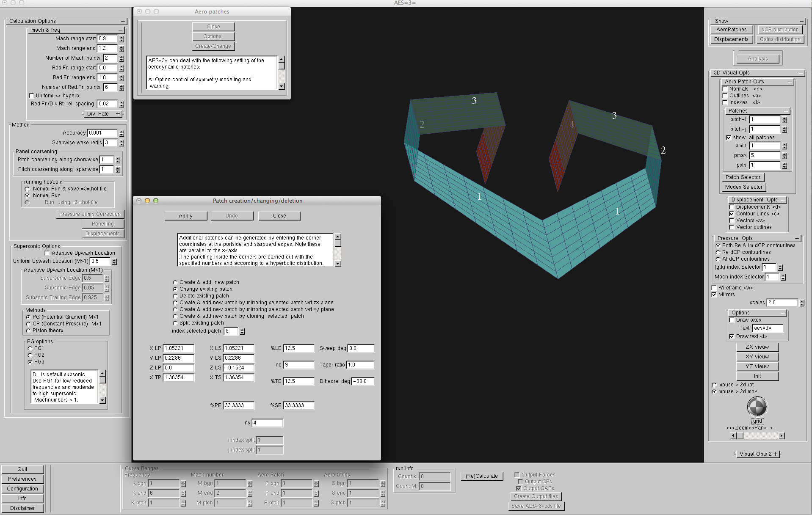Enable Normals <n> display
Image resolution: width=812 pixels, height=515 pixels.
725,89
